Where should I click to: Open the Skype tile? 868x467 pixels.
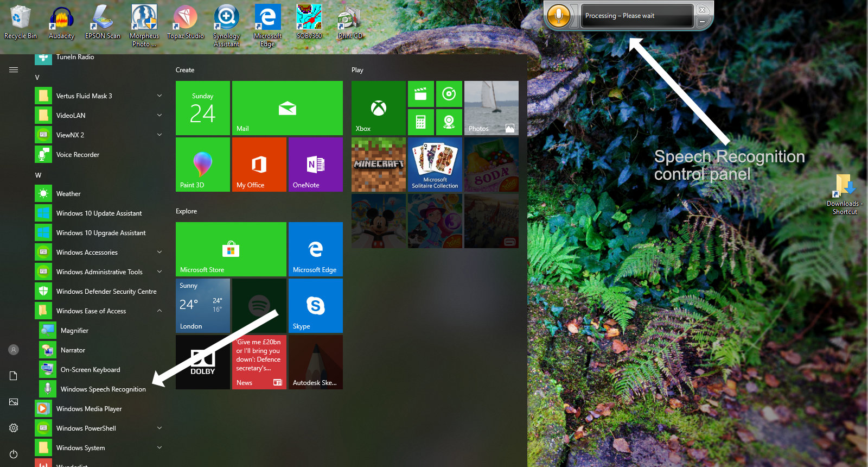coord(316,306)
